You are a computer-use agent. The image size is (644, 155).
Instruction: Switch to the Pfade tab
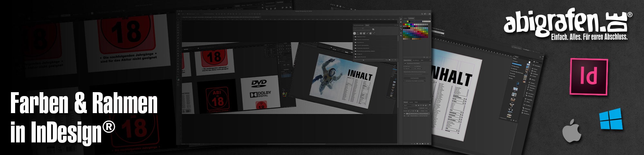pos(416,102)
